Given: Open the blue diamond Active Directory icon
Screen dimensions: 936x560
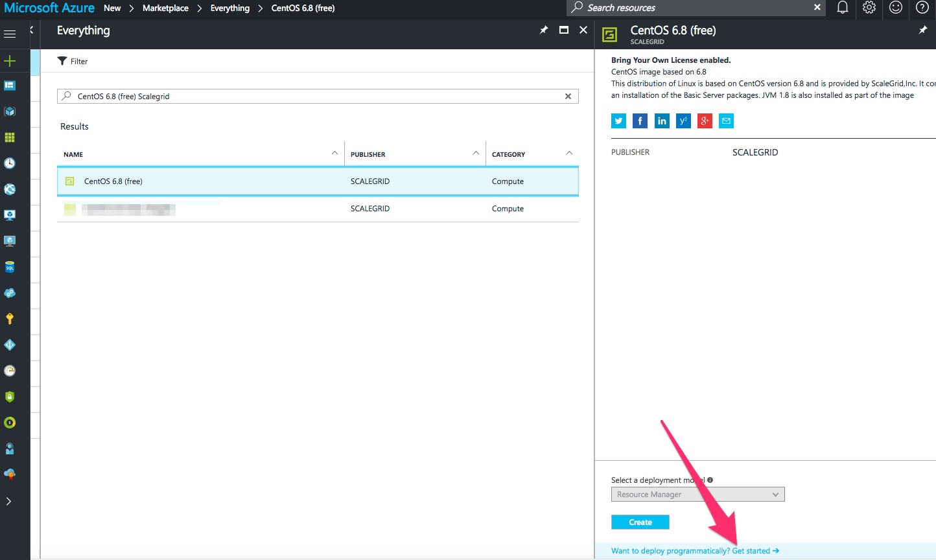Looking at the screenshot, I should point(10,345).
